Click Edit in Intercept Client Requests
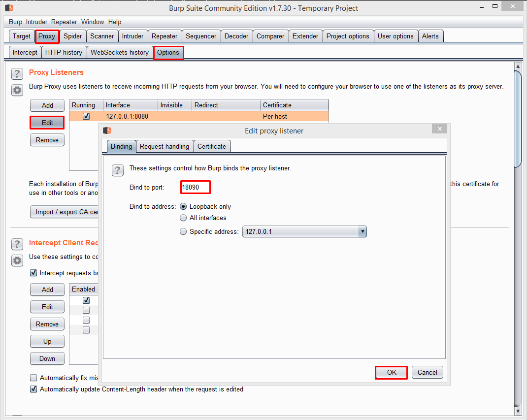Screen dimensions: 527x420 click(x=47, y=307)
